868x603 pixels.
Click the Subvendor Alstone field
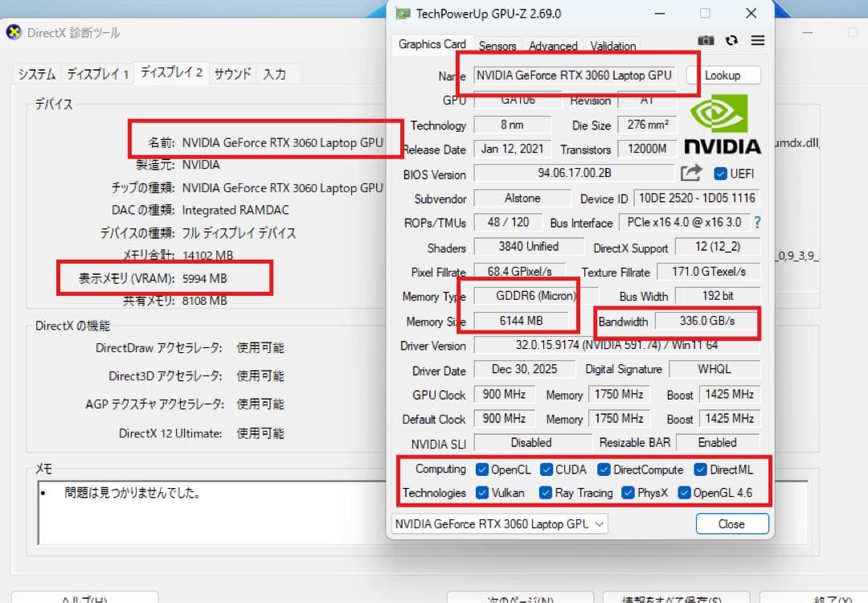pos(522,199)
